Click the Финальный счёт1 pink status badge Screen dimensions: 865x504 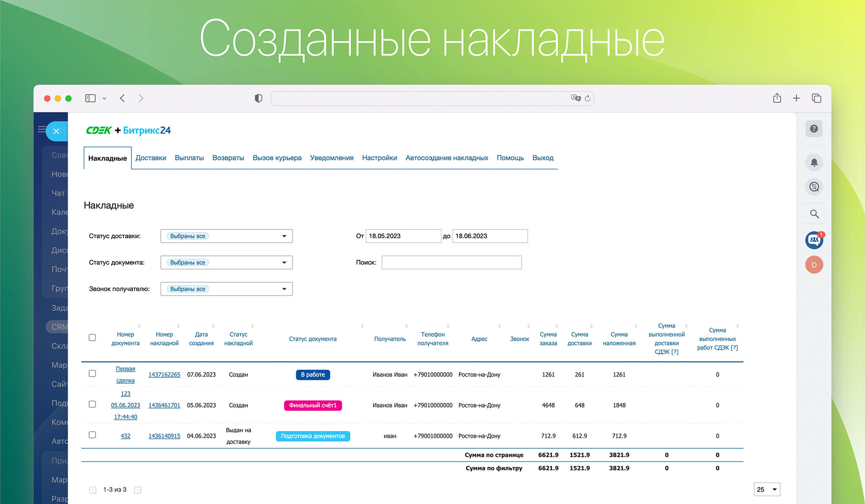[x=313, y=405]
